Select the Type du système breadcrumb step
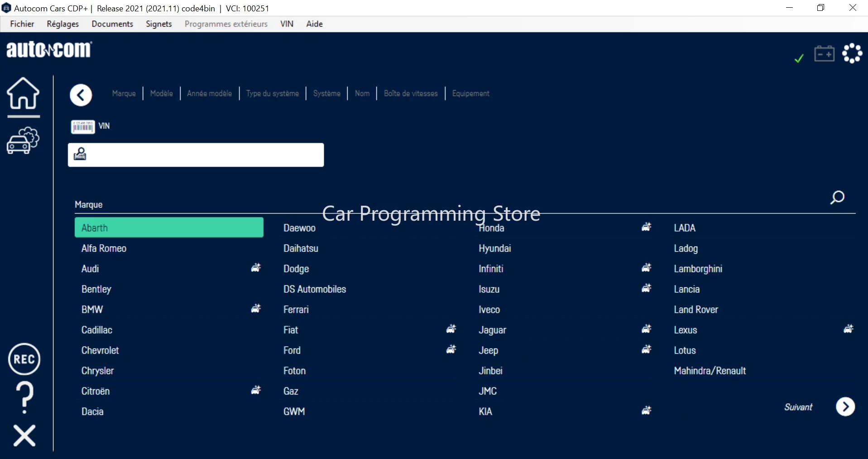 tap(273, 93)
